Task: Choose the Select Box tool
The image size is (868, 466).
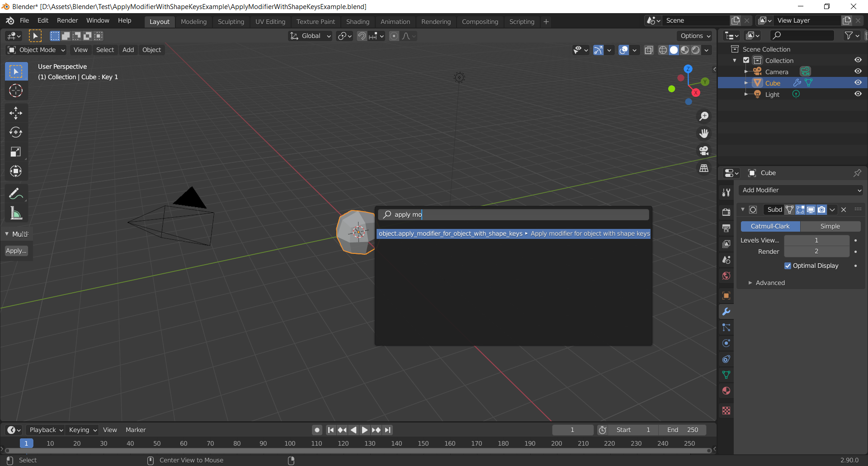Action: [x=16, y=71]
